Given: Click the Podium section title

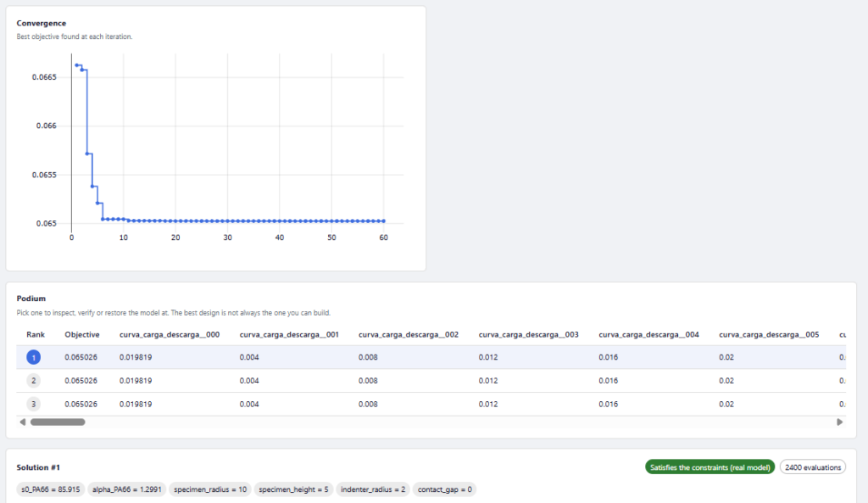Looking at the screenshot, I should (31, 299).
